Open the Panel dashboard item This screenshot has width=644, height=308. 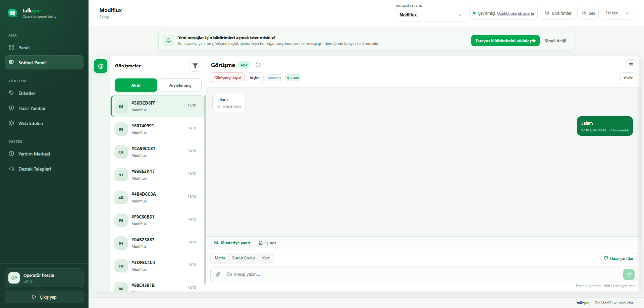pos(44,48)
